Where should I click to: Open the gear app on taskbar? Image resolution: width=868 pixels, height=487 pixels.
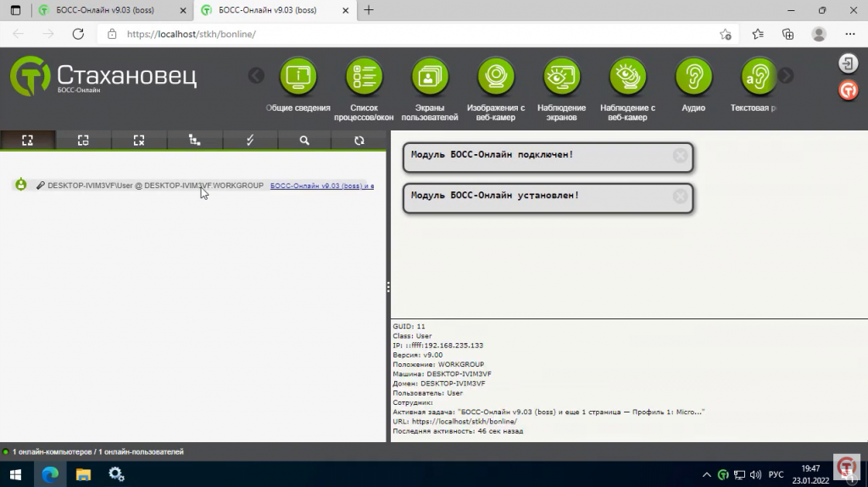(116, 474)
